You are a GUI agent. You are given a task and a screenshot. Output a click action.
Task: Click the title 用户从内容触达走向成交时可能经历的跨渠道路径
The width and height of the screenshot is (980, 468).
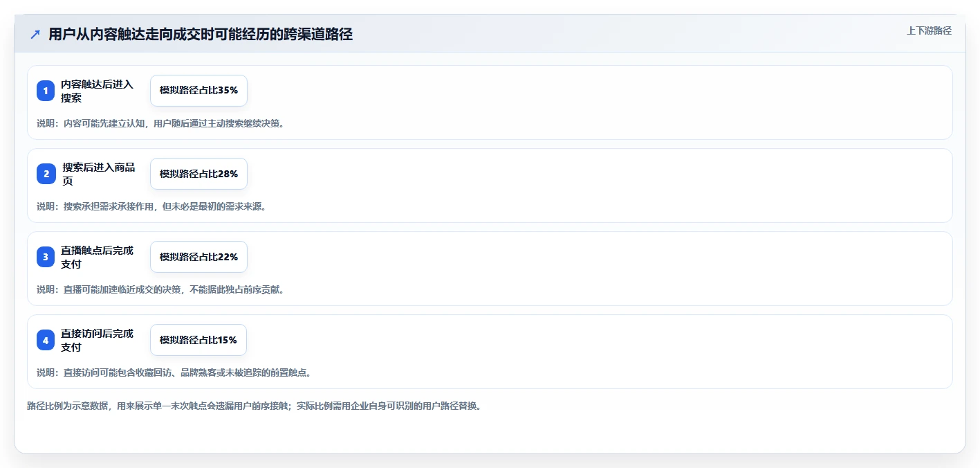[x=201, y=35]
